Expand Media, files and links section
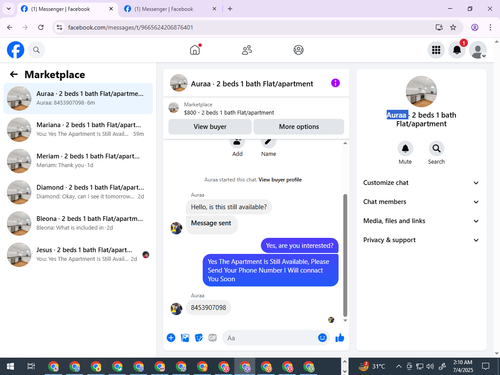Screen dimensions: 500x375 tap(421, 221)
